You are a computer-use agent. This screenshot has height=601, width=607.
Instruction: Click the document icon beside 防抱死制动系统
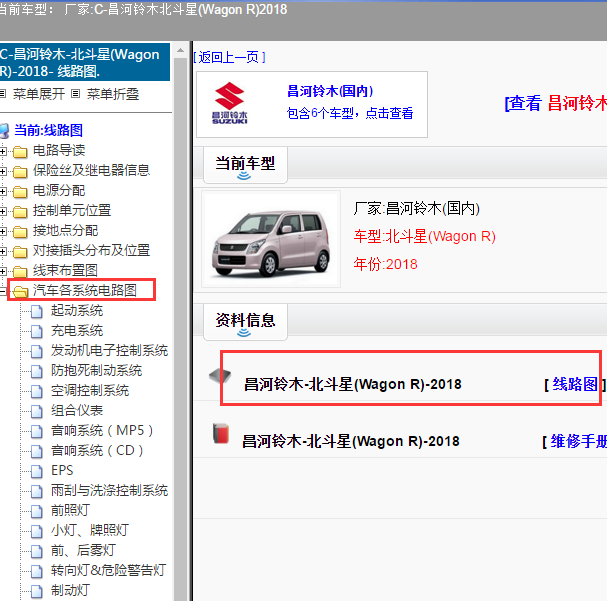coord(37,372)
